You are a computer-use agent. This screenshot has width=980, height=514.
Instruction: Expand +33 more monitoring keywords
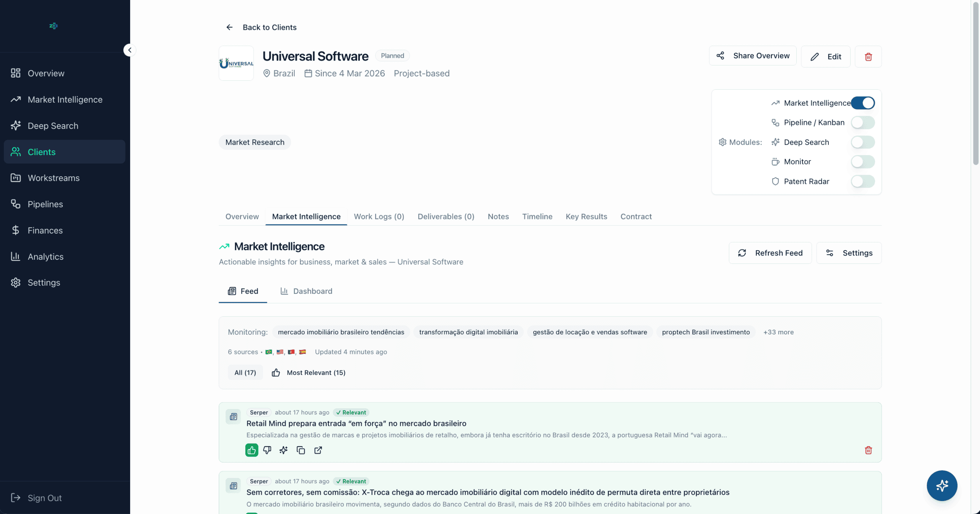pos(778,332)
